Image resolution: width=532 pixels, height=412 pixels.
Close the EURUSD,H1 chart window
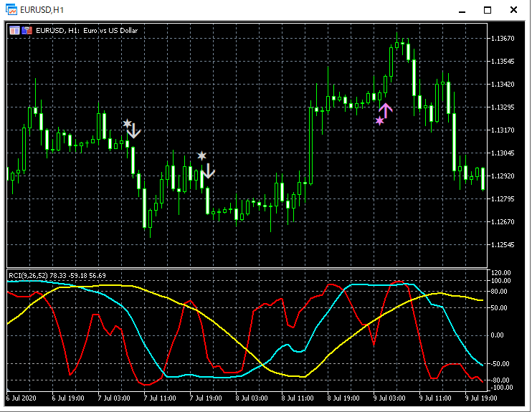pos(513,10)
